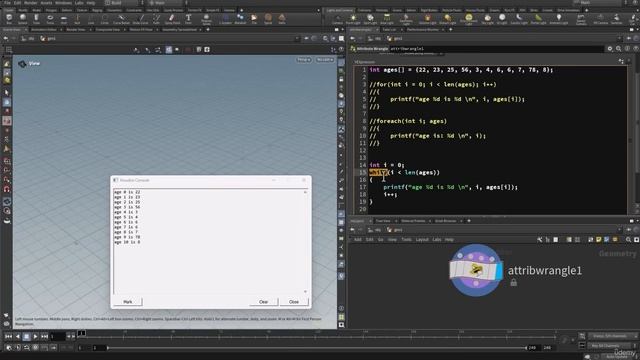Expand Scene View path history dropdown
640x360 pixels.
[x=297, y=38]
